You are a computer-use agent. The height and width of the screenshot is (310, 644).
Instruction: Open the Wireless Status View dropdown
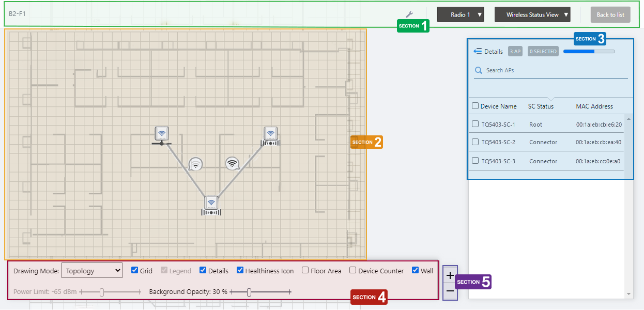tap(532, 14)
